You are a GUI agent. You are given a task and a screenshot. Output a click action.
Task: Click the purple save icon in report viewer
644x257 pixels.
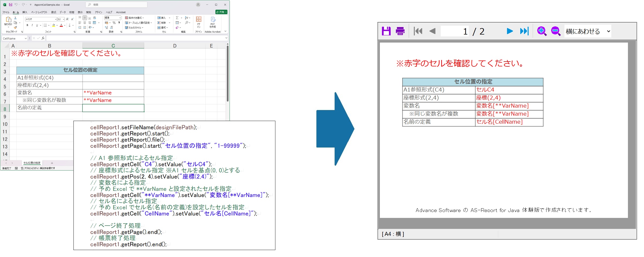click(x=386, y=31)
